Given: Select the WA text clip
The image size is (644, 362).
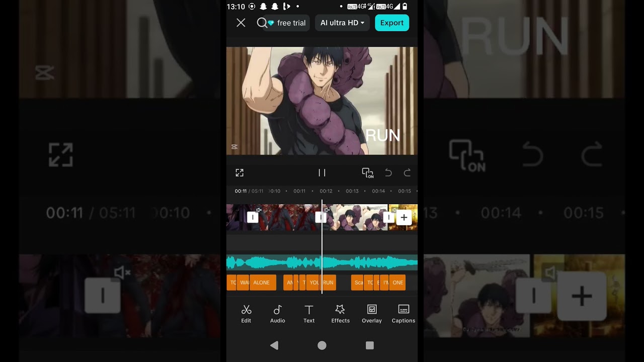Looking at the screenshot, I should point(244,283).
